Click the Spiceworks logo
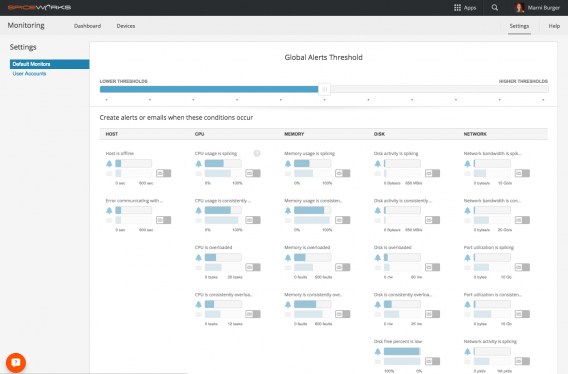This screenshot has height=374, width=568. pyautogui.click(x=39, y=8)
